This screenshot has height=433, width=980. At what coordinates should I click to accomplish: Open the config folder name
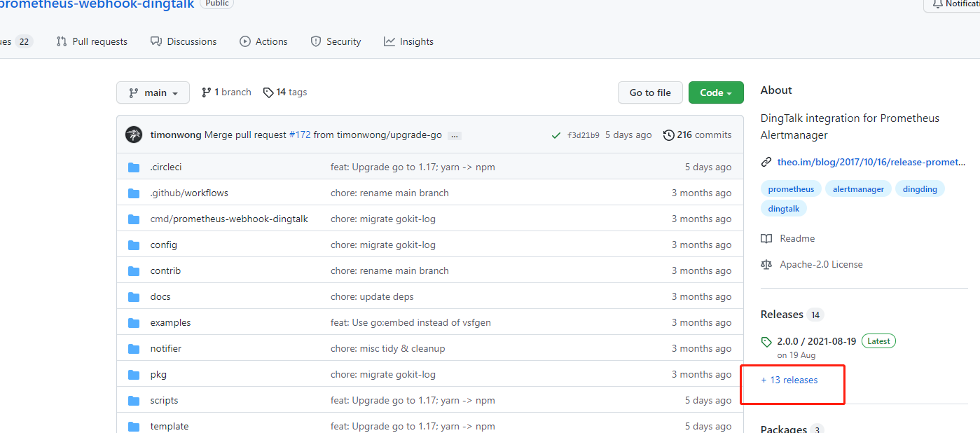163,245
